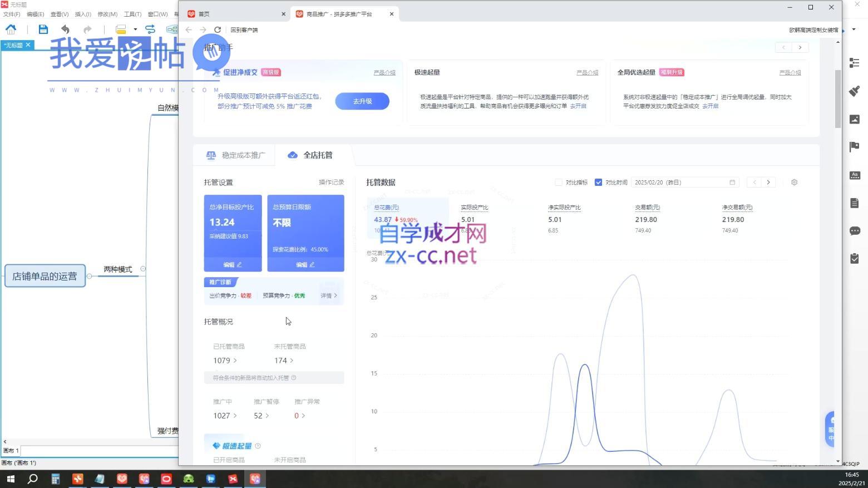This screenshot has height=488, width=868.
Task: Click the 去升级 upgrade button
Action: click(x=362, y=101)
